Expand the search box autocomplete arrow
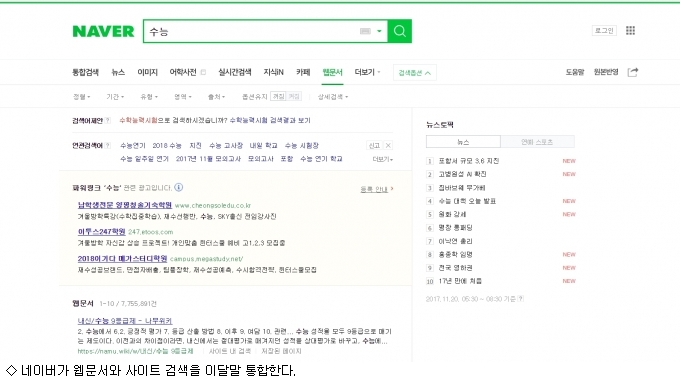Viewport: 680px width, 382px height. click(x=379, y=31)
